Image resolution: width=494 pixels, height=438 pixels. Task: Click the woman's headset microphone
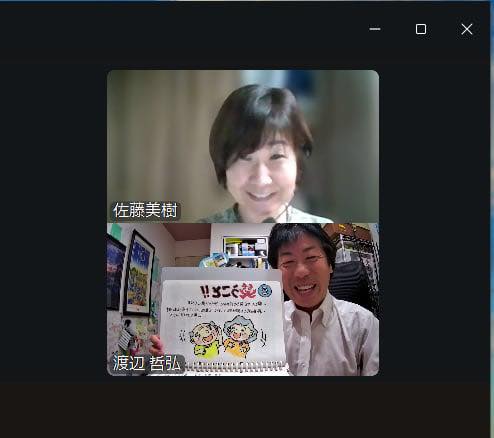coord(269,219)
